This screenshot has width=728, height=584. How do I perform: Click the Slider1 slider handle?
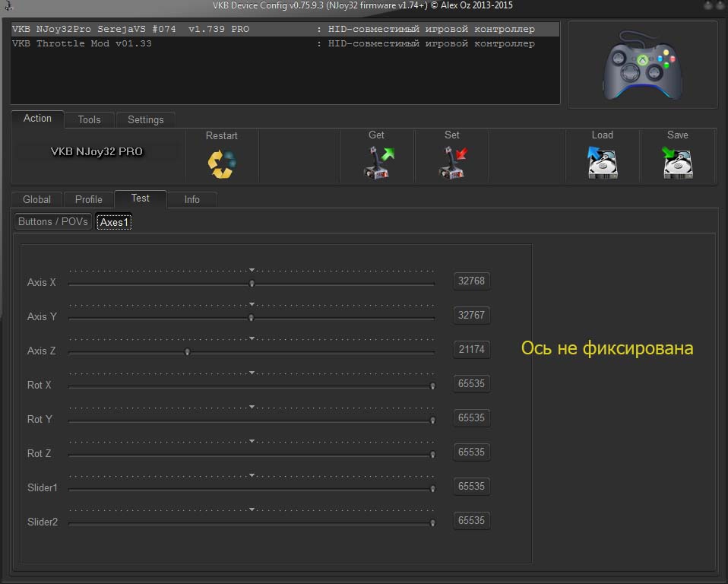432,488
